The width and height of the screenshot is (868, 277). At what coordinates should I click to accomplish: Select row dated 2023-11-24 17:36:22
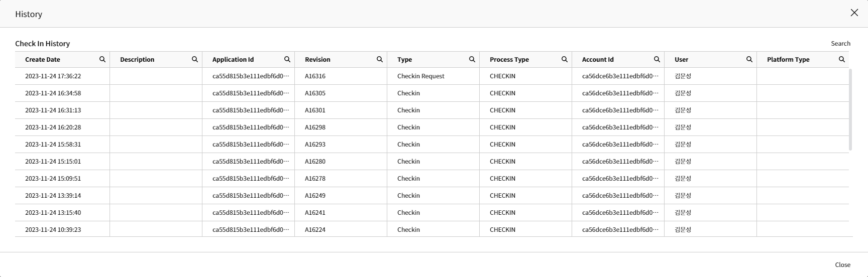click(x=432, y=76)
